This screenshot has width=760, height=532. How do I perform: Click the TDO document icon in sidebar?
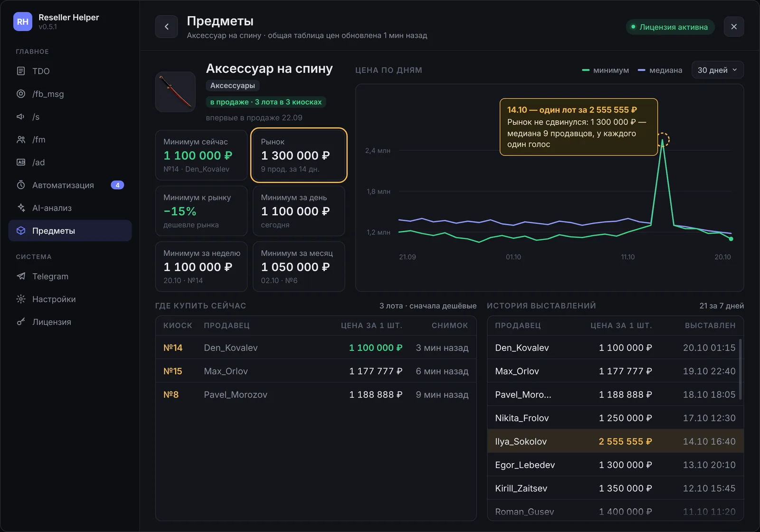pyautogui.click(x=21, y=71)
